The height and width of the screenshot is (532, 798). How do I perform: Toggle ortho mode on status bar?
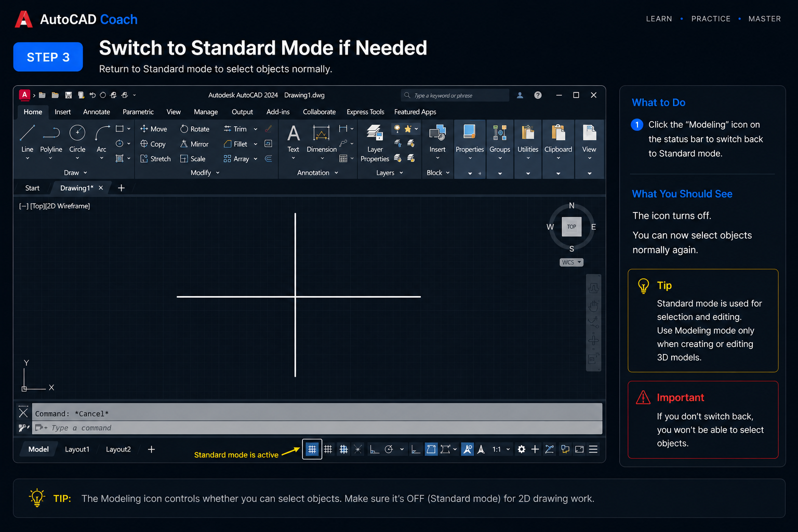click(374, 449)
